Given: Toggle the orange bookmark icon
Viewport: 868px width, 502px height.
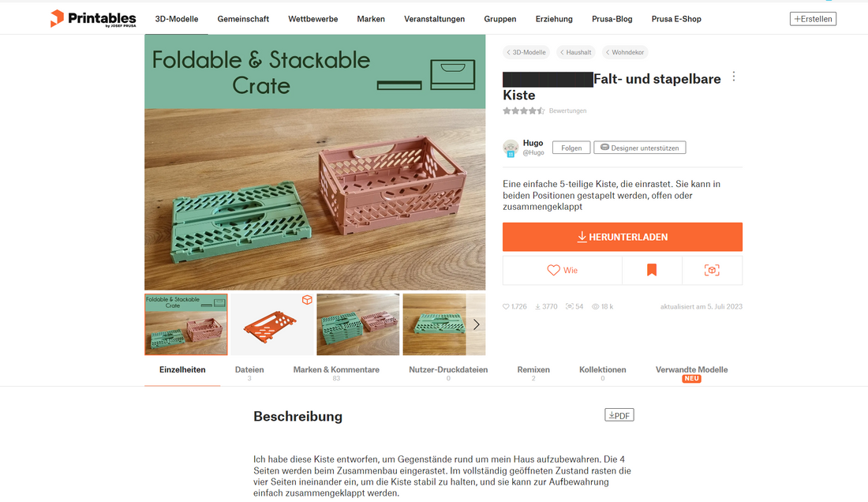Looking at the screenshot, I should pyautogui.click(x=652, y=270).
